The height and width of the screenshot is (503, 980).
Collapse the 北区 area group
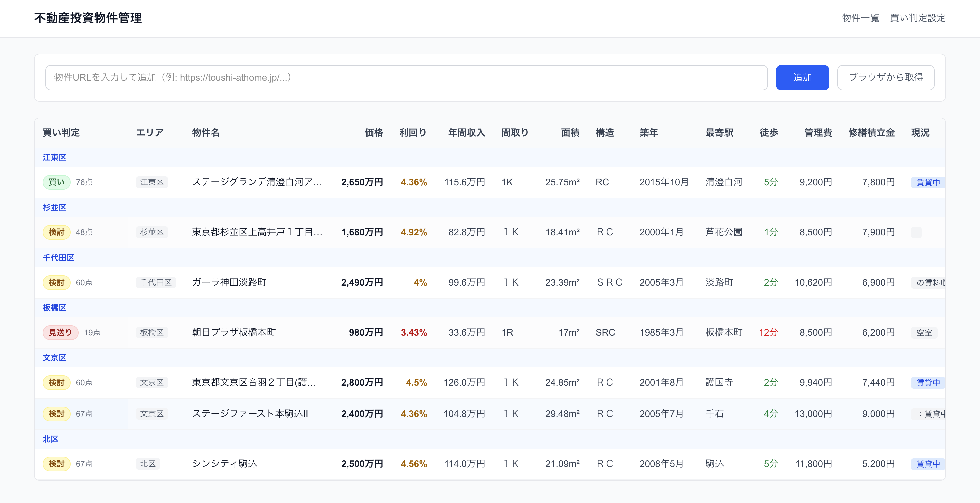click(x=51, y=439)
